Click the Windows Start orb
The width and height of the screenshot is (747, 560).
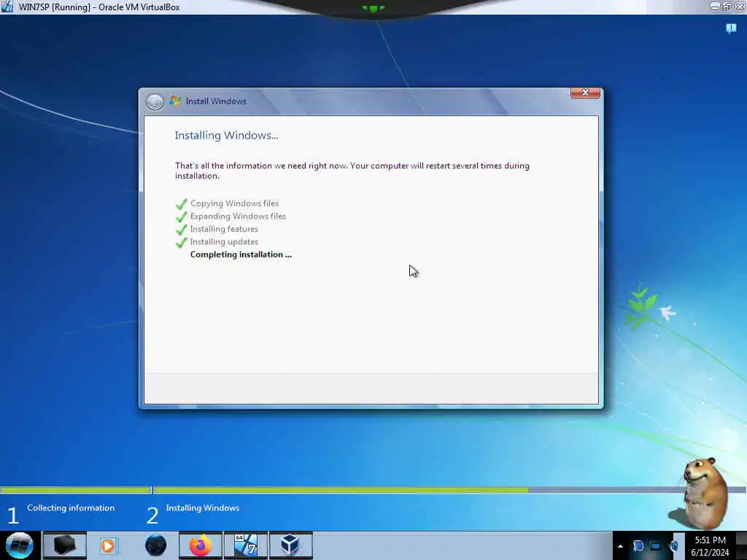pyautogui.click(x=20, y=545)
